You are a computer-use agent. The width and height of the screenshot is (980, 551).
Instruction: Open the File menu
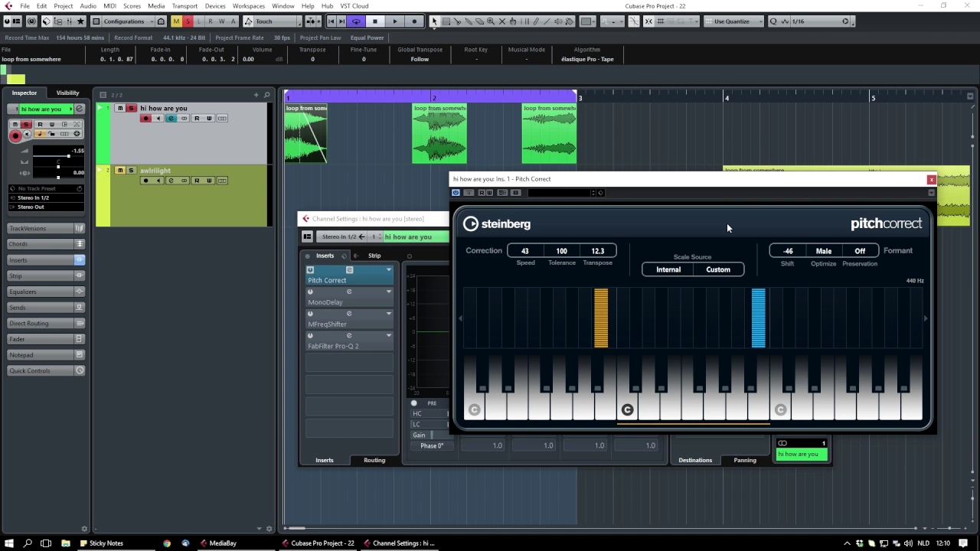click(25, 6)
